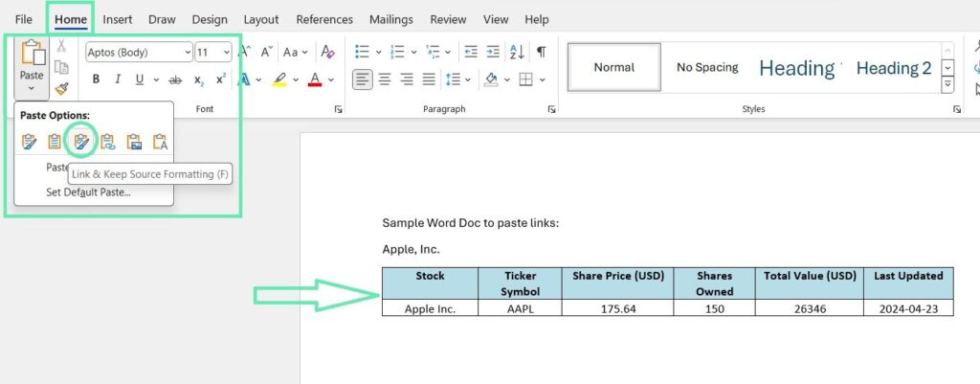
Task: Open the Aptos (Body) font name dropdown
Action: coord(139,52)
